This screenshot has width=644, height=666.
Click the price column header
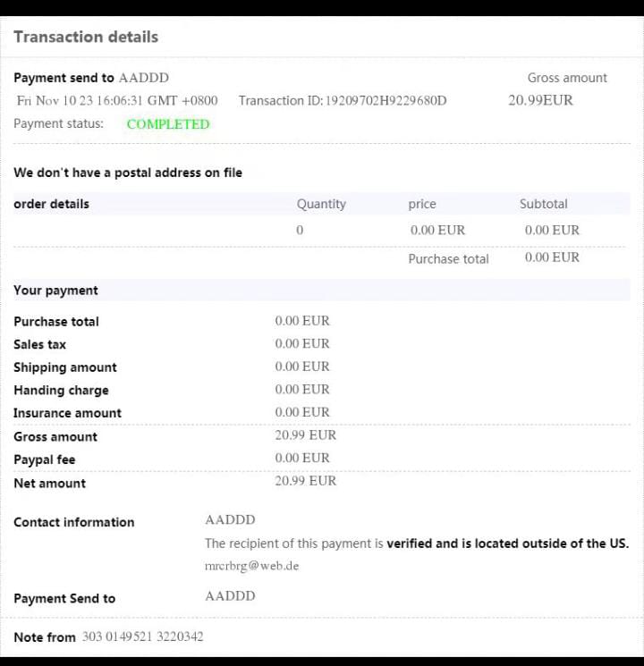422,204
